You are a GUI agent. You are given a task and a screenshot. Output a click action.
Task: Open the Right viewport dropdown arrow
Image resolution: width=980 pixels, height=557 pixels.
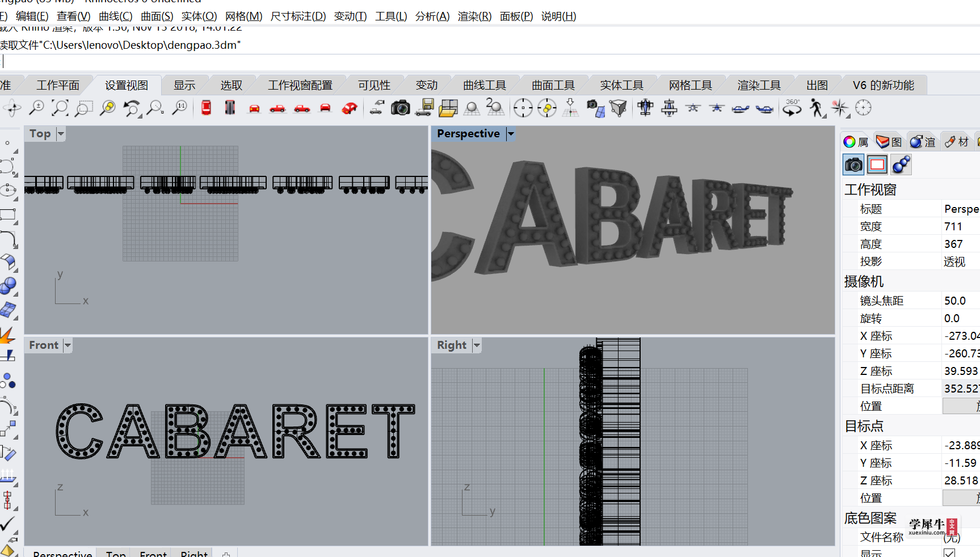click(x=477, y=345)
